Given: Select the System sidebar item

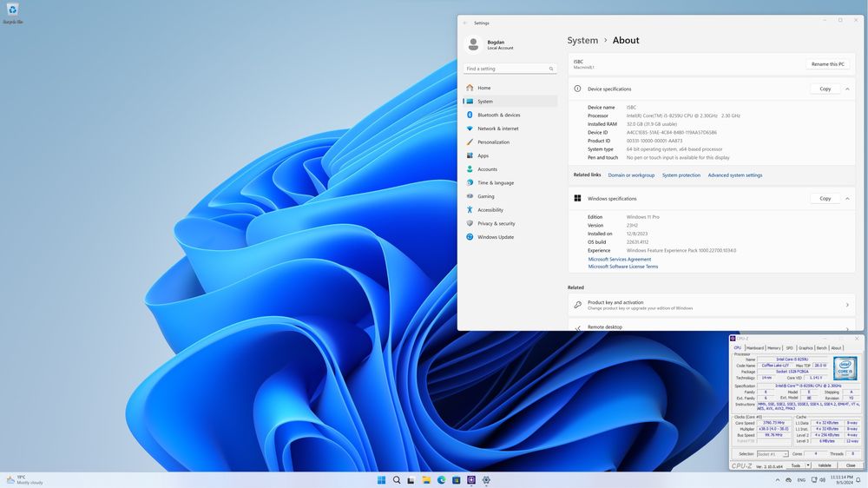Looking at the screenshot, I should coord(510,102).
